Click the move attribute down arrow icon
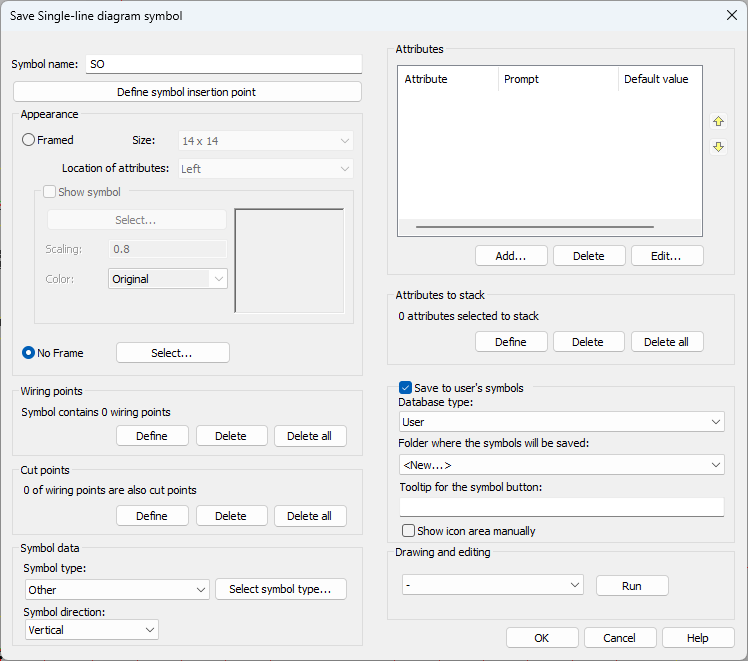748x661 pixels. pos(718,147)
